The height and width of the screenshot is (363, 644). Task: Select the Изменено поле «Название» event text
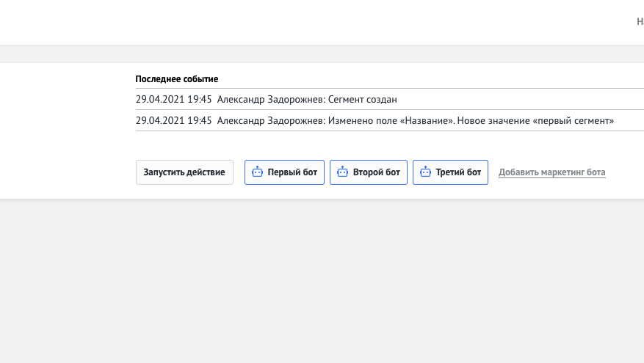coord(391,120)
